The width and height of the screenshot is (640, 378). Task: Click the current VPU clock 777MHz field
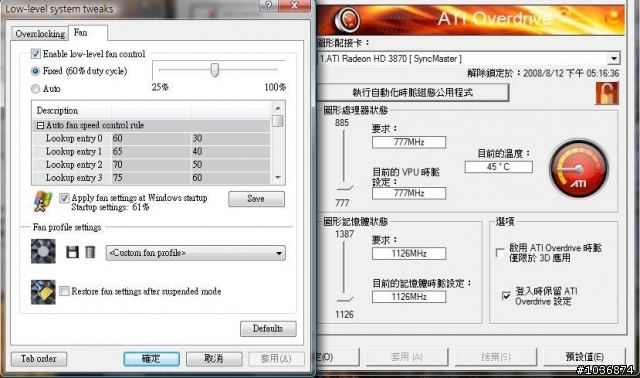[x=409, y=193]
